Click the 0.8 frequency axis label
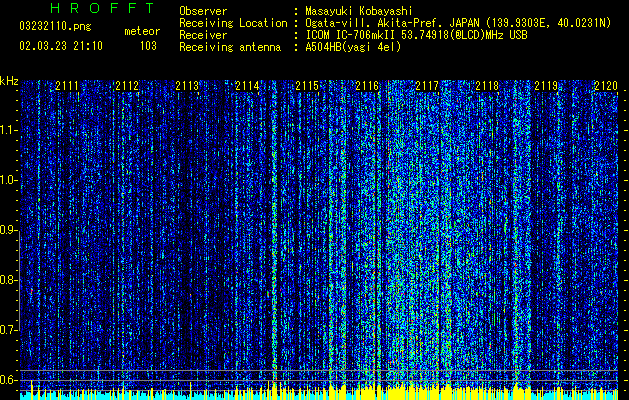This screenshot has width=629, height=400. coord(9,280)
